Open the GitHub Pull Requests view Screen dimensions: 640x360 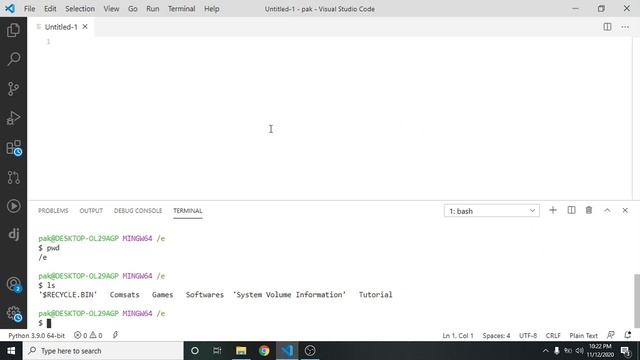pyautogui.click(x=13, y=177)
